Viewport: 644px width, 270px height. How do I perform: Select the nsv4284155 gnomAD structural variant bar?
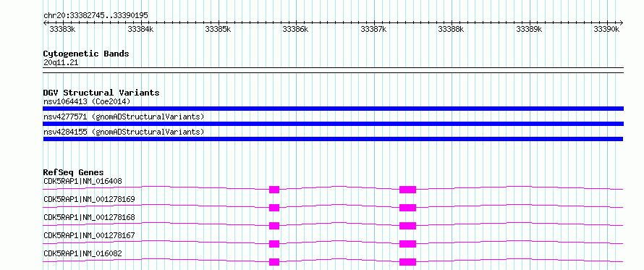pos(333,139)
